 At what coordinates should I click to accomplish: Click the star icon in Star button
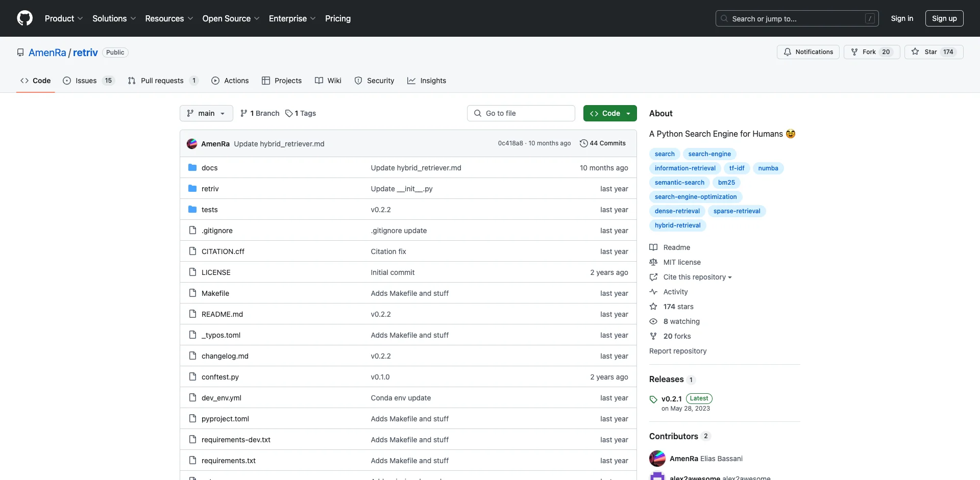(915, 52)
